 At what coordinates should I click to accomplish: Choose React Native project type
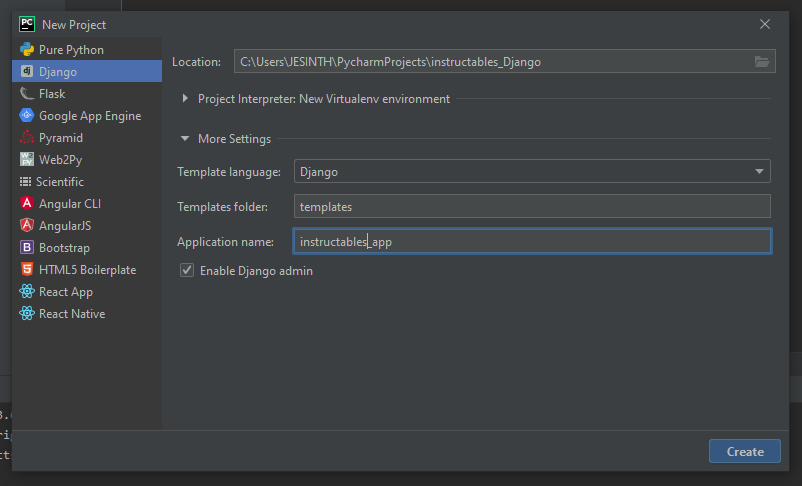pos(71,314)
